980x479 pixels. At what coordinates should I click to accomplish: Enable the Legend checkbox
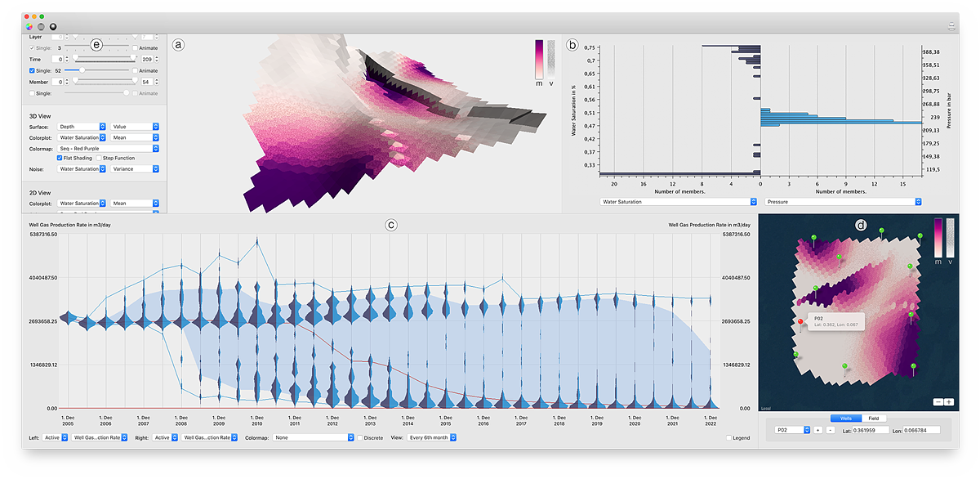[x=729, y=438]
